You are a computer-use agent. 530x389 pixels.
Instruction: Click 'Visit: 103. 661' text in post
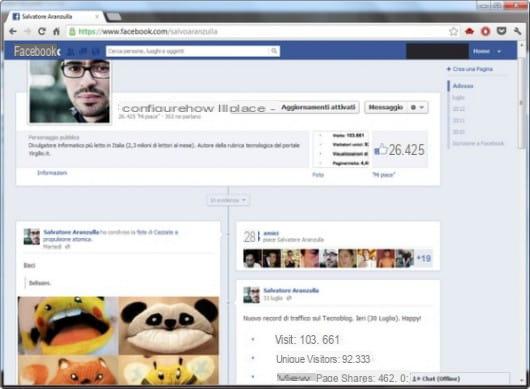tap(307, 340)
